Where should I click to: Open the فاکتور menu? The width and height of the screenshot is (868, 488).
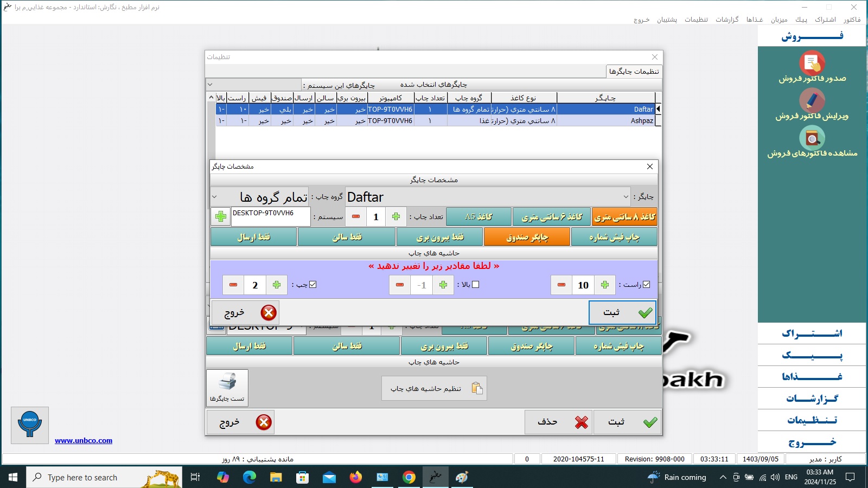(x=852, y=20)
